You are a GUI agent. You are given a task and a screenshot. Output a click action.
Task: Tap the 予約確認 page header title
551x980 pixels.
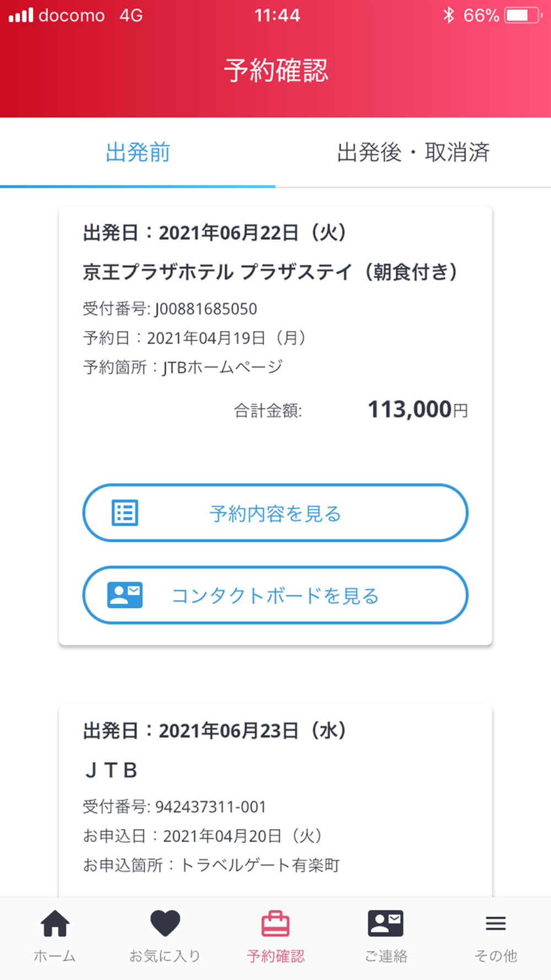point(275,71)
